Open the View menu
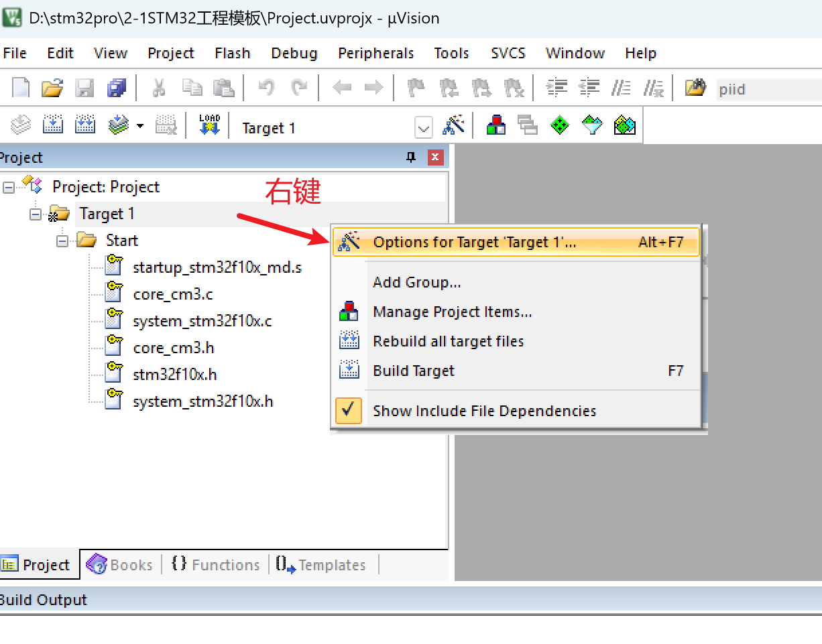The height and width of the screenshot is (644, 822). click(111, 53)
